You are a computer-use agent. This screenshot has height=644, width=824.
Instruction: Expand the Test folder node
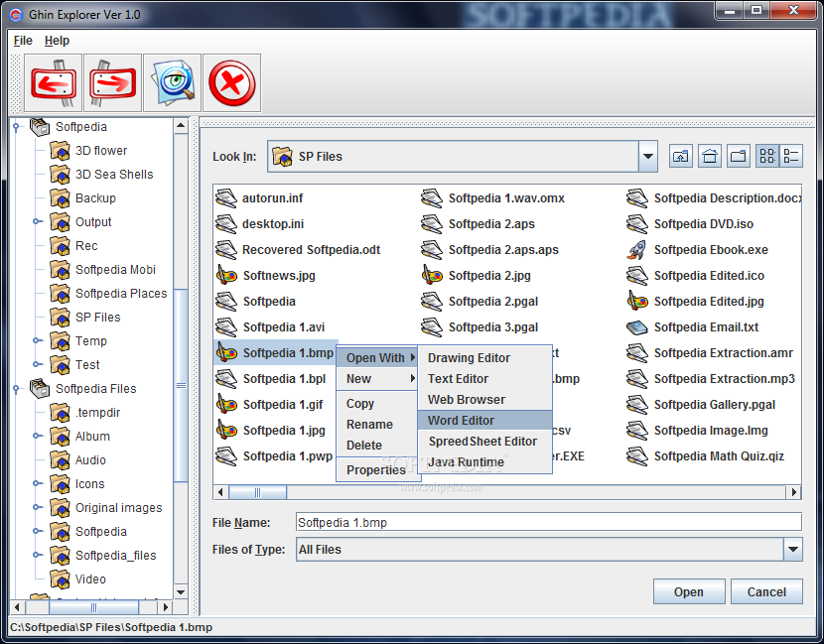pos(36,364)
